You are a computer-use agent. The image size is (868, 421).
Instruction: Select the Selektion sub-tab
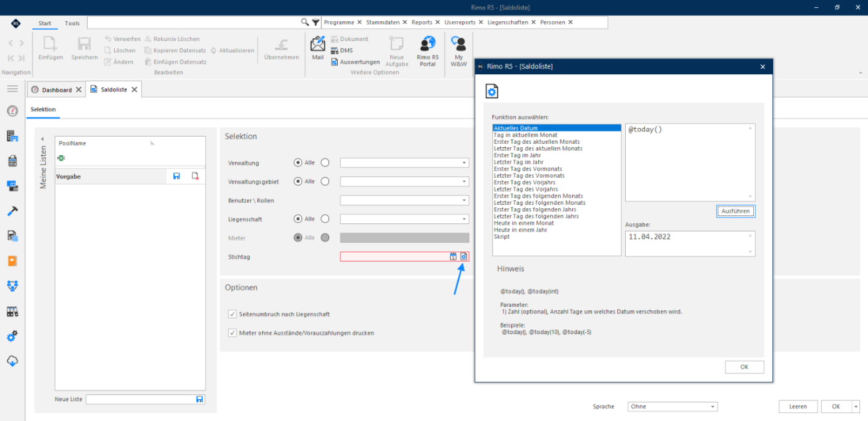(x=43, y=109)
